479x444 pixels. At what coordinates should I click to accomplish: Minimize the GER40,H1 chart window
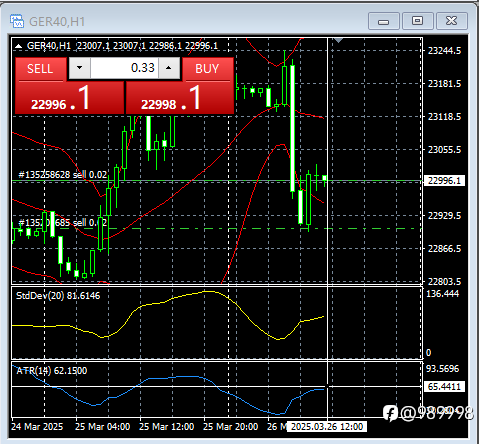pyautogui.click(x=384, y=21)
